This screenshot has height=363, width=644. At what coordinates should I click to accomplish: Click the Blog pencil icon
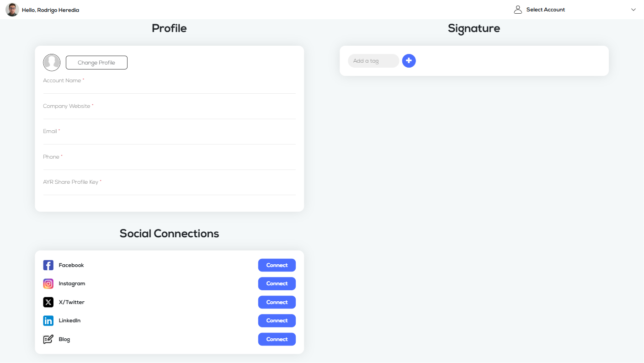48,339
